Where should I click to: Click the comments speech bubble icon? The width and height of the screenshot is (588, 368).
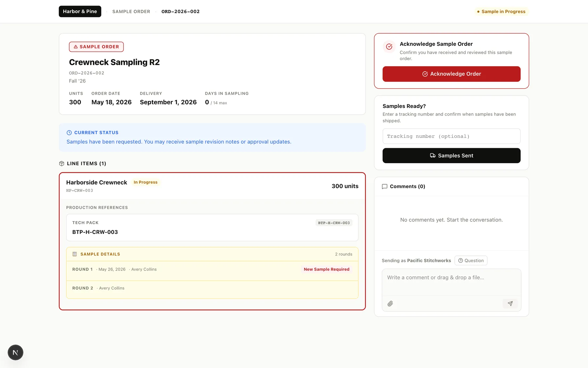pos(384,186)
